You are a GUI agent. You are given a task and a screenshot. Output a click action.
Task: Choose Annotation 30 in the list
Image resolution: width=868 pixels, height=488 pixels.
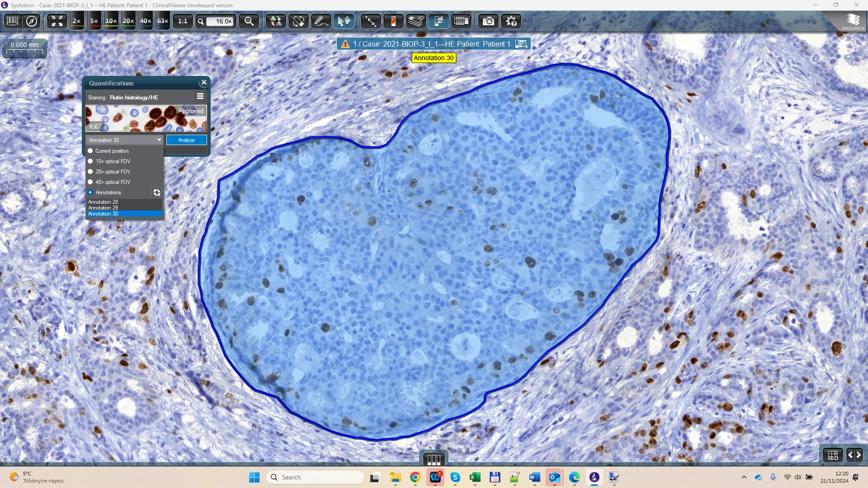point(124,214)
